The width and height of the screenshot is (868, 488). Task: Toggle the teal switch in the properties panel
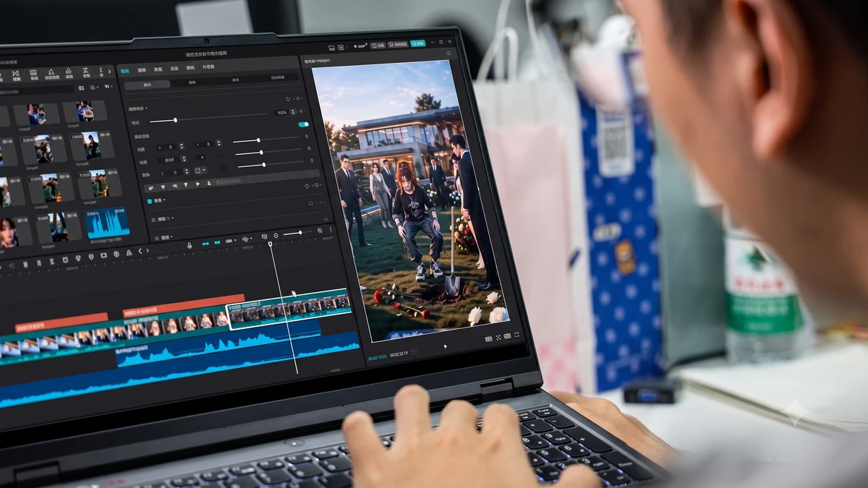[303, 124]
